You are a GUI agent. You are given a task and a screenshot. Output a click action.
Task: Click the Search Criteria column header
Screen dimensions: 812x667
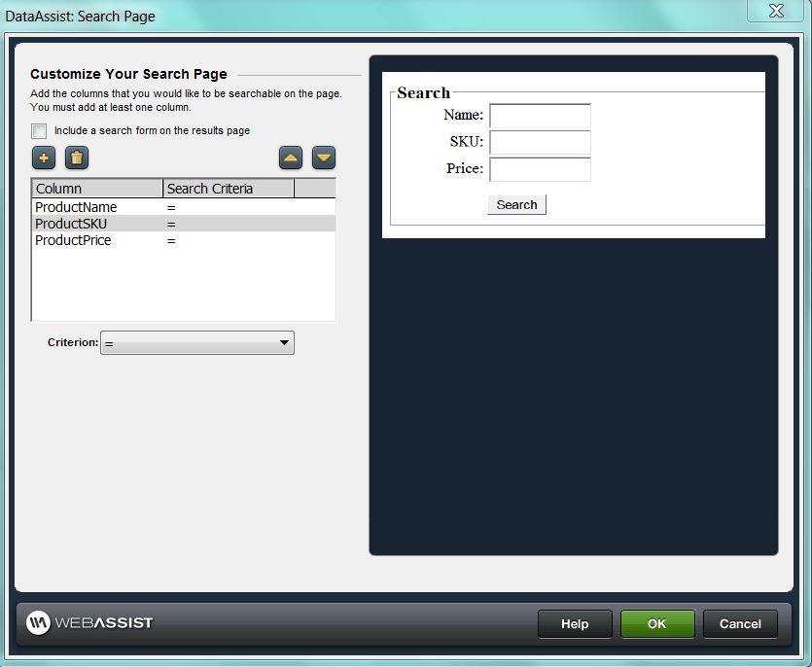(229, 189)
